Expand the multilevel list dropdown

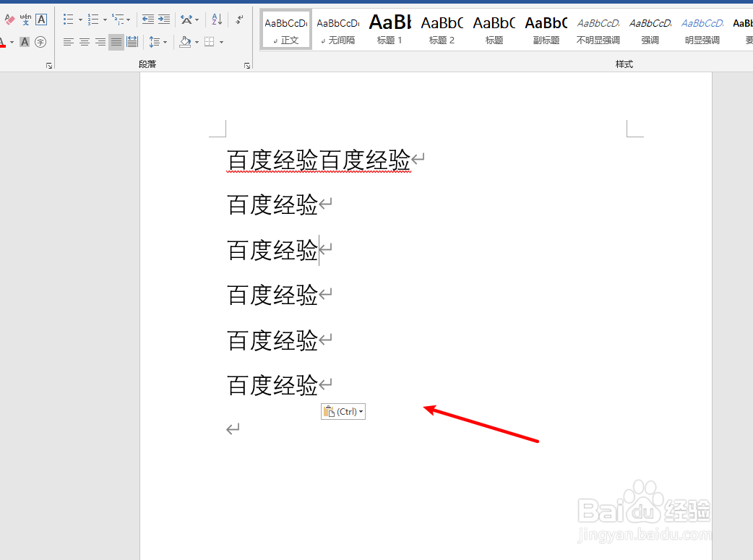pos(129,20)
